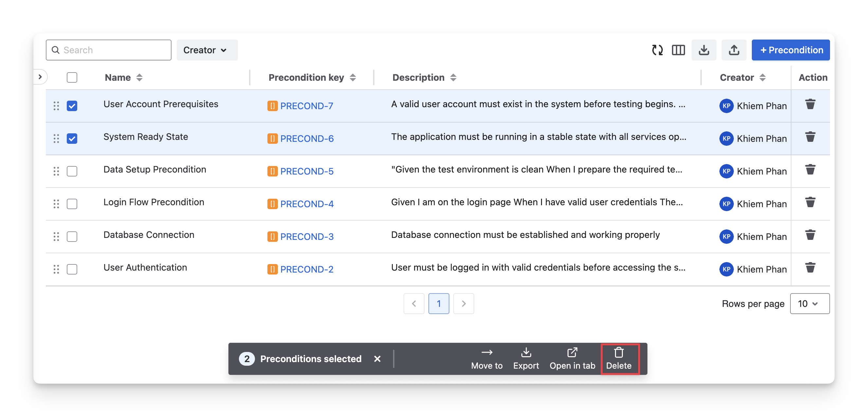Check the Database Connection row checkbox
Image resolution: width=868 pixels, height=417 pixels.
pyautogui.click(x=72, y=237)
